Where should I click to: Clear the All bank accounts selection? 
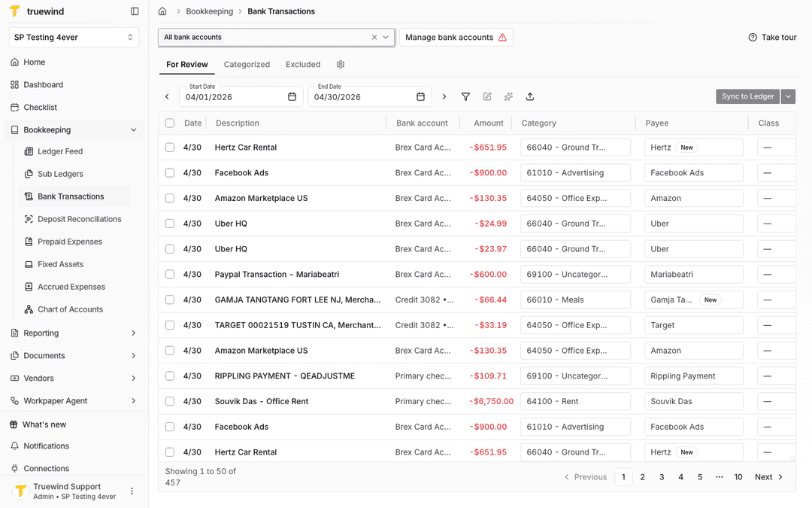(374, 38)
